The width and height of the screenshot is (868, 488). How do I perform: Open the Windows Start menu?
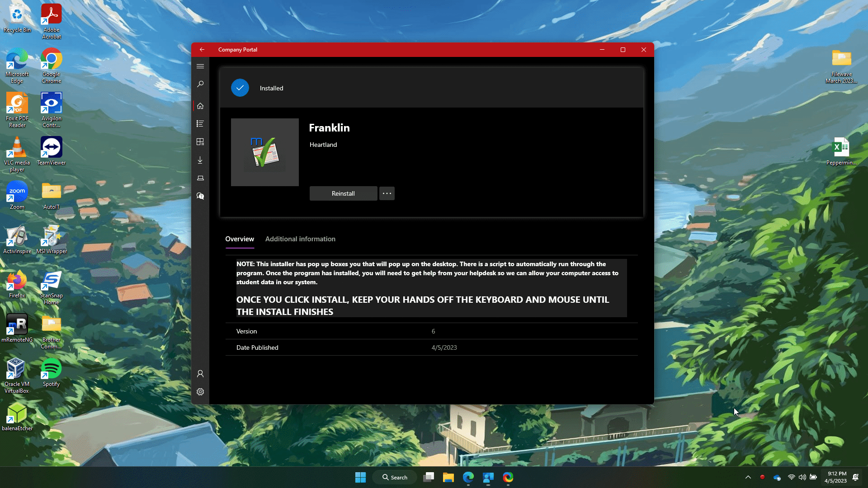click(360, 477)
